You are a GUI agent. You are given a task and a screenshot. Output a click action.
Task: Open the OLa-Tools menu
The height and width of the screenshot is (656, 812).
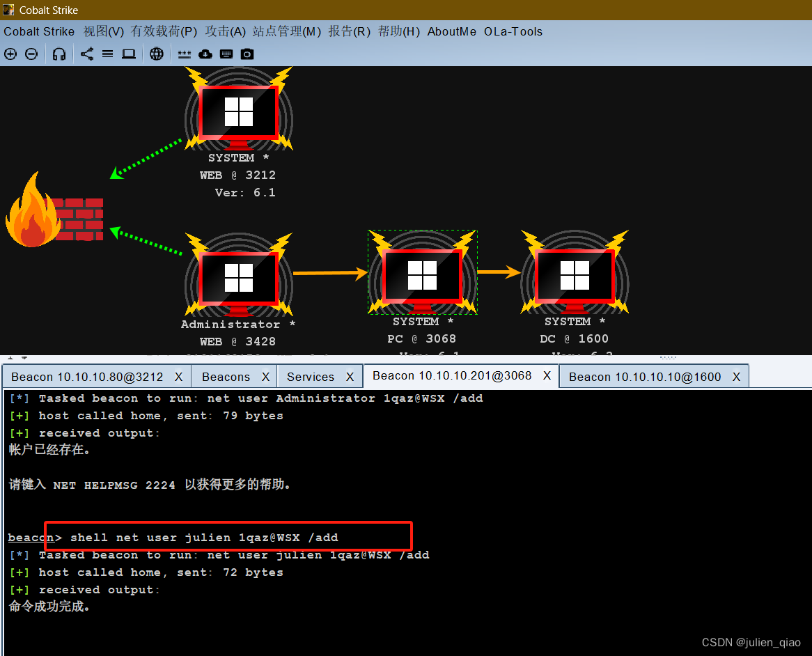point(513,31)
